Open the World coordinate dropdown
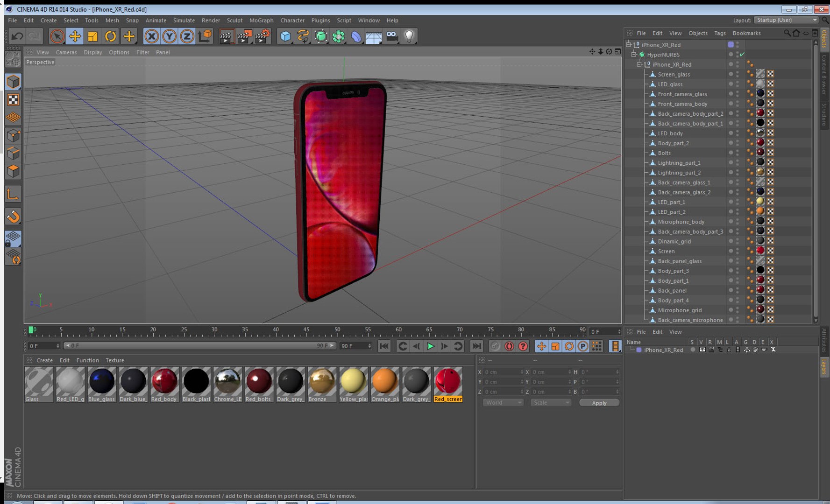 pyautogui.click(x=503, y=403)
